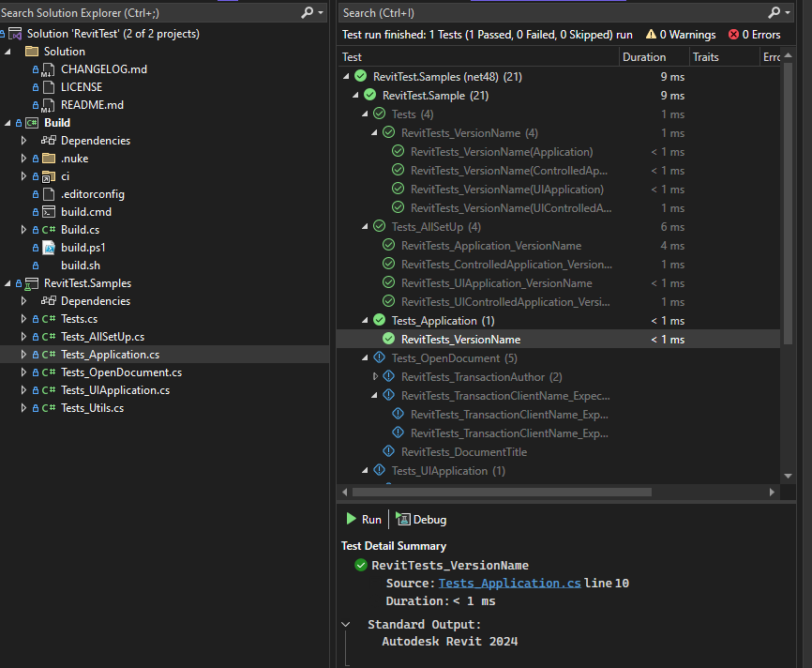Click the Traits column header
Screen dimensions: 812x668
[x=705, y=57]
